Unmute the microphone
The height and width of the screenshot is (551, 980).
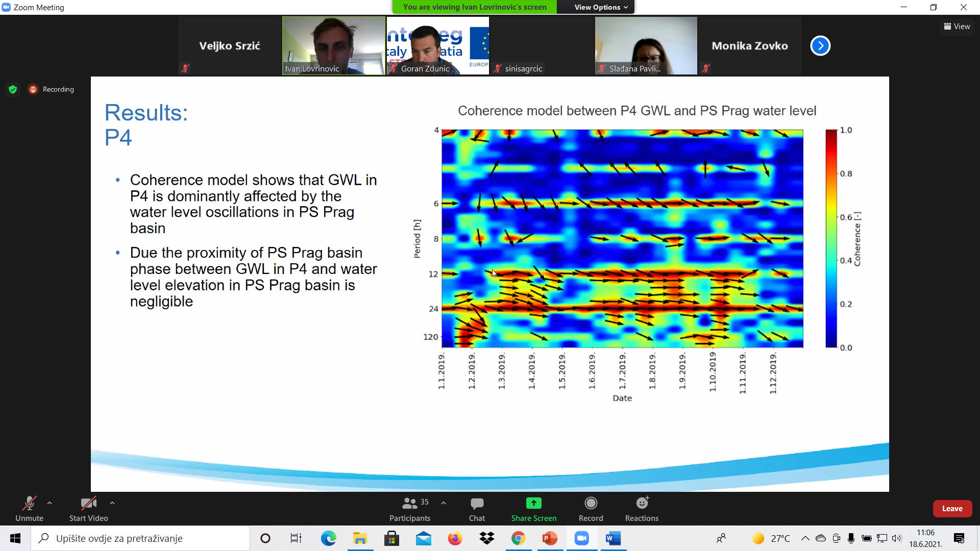click(29, 509)
